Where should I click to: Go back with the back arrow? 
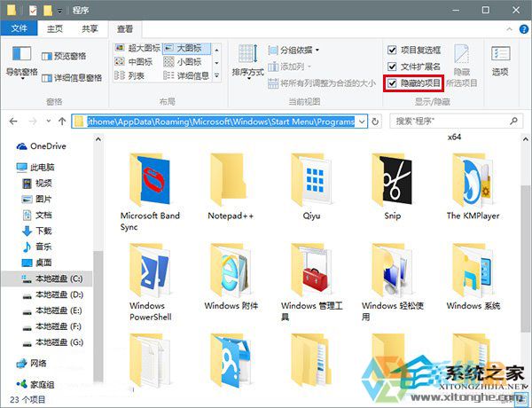13,122
